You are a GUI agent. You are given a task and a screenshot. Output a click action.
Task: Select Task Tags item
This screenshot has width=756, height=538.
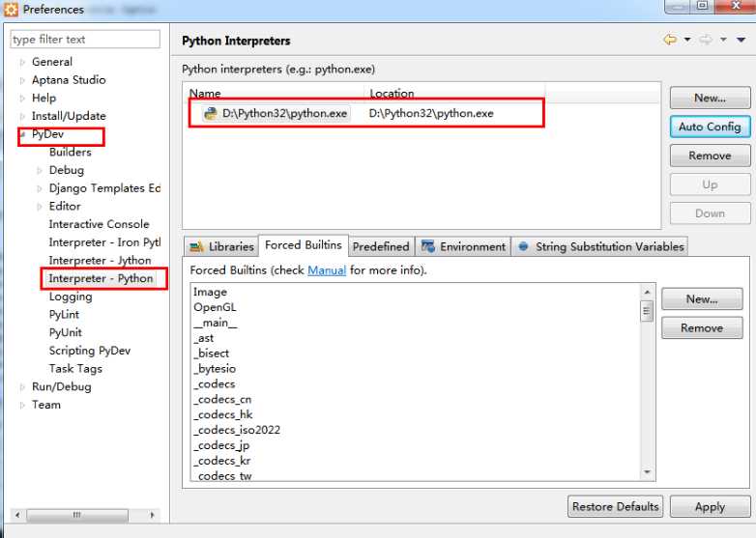(x=75, y=369)
